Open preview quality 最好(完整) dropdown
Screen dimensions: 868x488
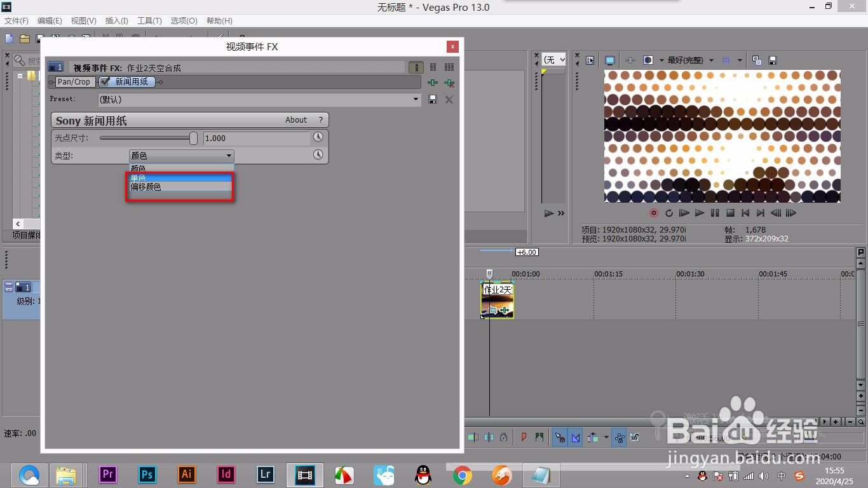coord(690,60)
